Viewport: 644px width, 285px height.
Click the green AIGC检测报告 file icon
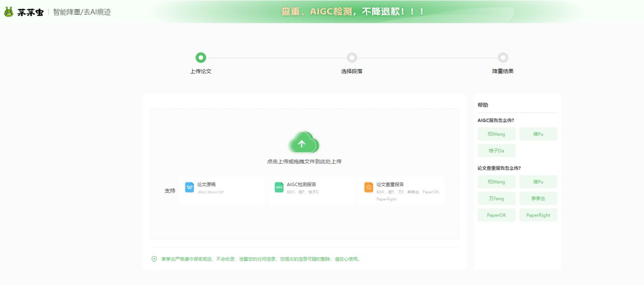coord(279,187)
